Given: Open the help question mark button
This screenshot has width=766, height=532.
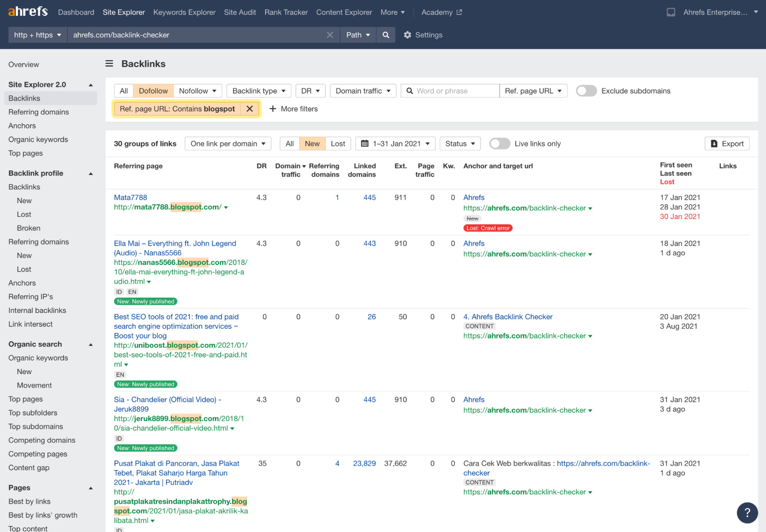Looking at the screenshot, I should click(746, 512).
